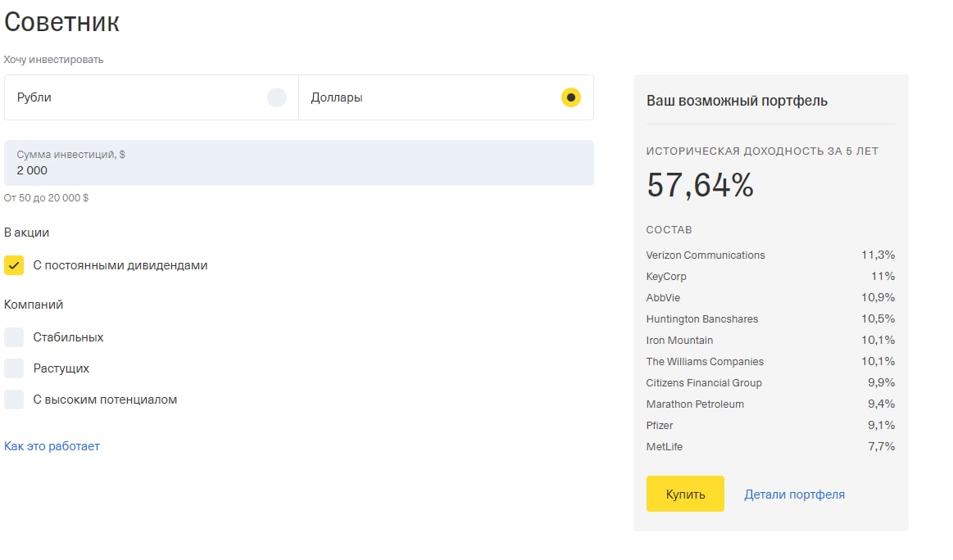Select Pfizer in portfolio list
Screen dimensions: 953x560
[x=660, y=425]
